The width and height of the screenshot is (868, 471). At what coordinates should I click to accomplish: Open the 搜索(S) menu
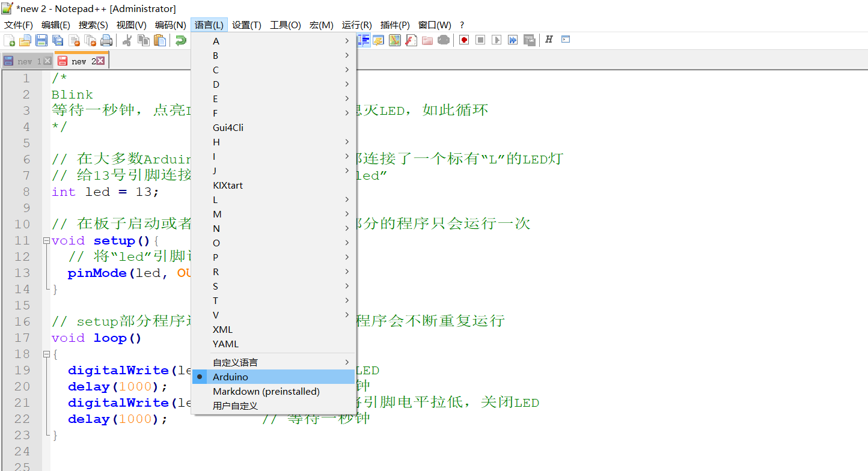click(x=93, y=25)
